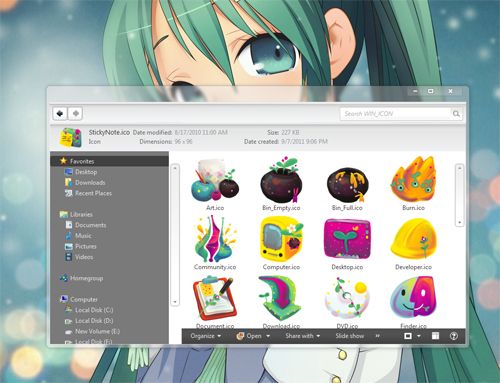This screenshot has width=500, height=383.
Task: Expand the view options dropdown arrow
Action: 419,336
